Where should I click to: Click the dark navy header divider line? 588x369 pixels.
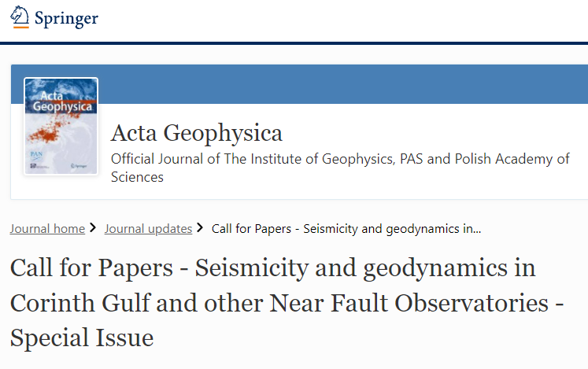pos(294,42)
